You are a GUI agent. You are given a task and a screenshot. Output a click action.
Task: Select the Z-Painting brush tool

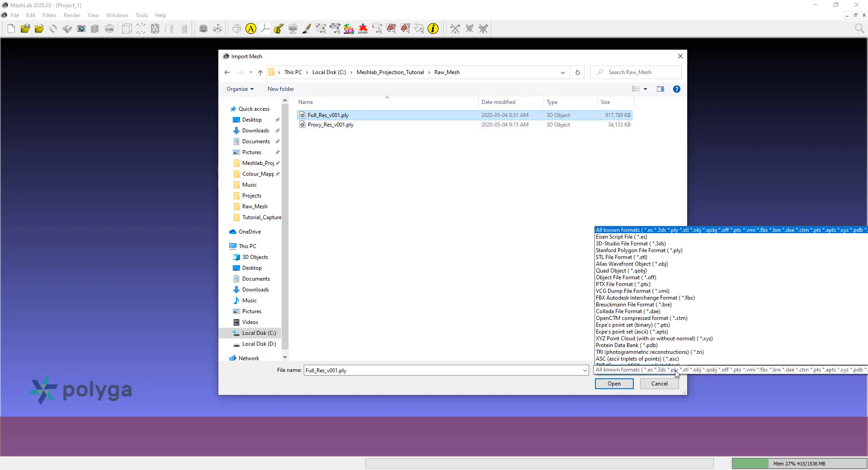pos(307,29)
